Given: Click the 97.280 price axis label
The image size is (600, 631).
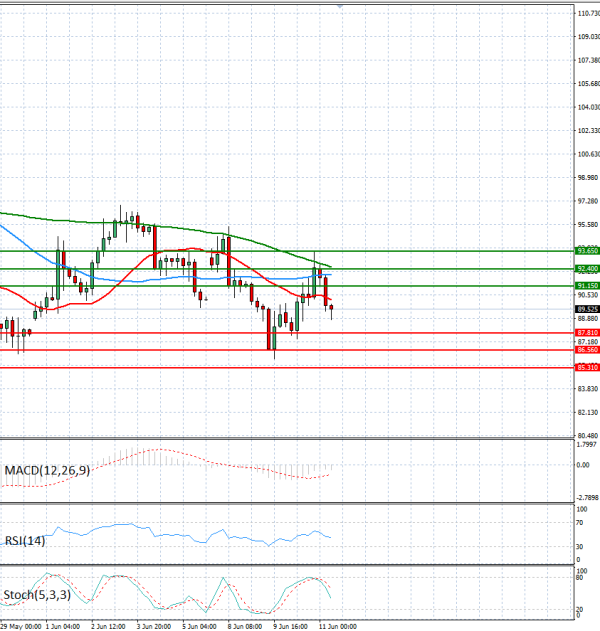Looking at the screenshot, I should click(x=588, y=201).
